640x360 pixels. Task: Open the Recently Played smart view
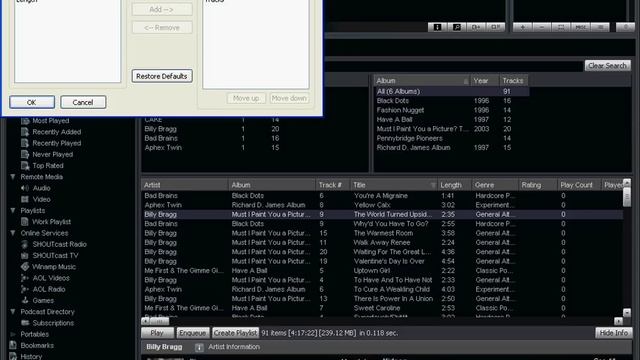[56, 143]
